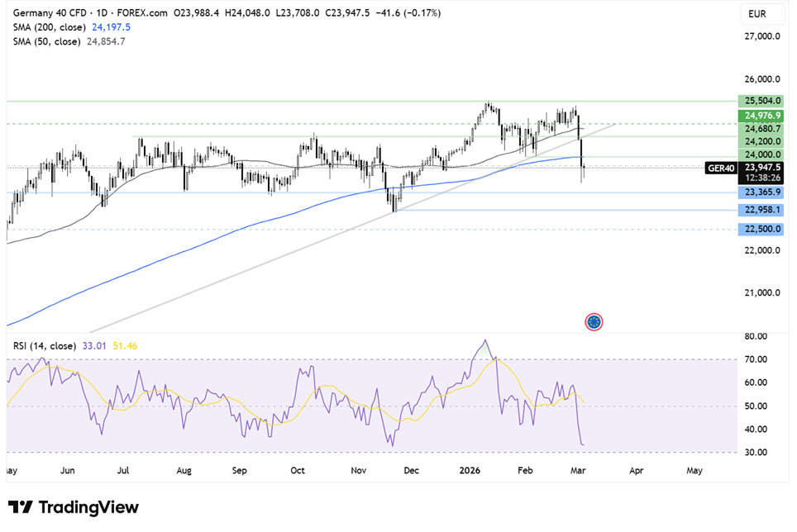Image resolution: width=797 pixels, height=532 pixels.
Task: Click the closing price C23,947.5 value
Action: (347, 13)
